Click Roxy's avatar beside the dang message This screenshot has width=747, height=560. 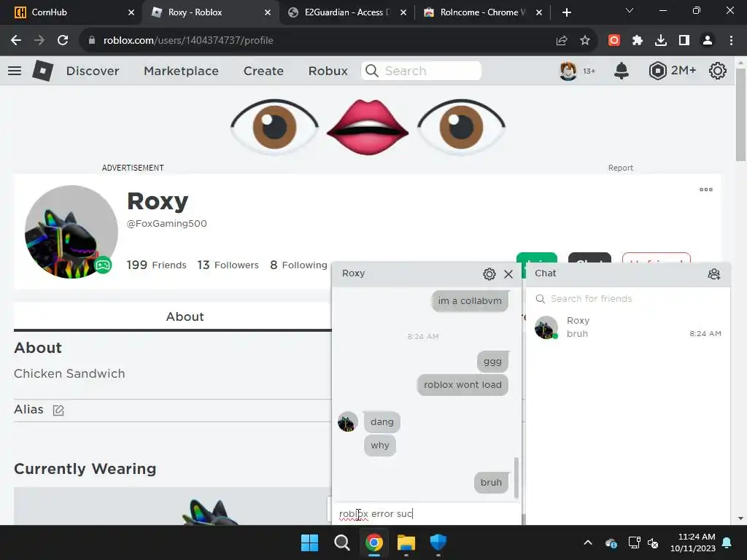coord(348,422)
